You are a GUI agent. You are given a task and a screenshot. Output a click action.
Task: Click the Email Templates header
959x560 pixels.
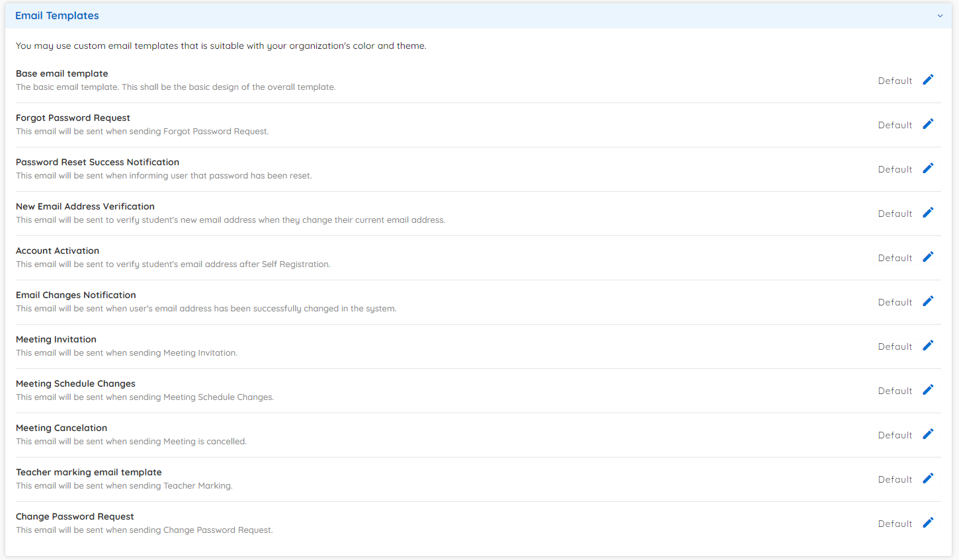pos(57,15)
